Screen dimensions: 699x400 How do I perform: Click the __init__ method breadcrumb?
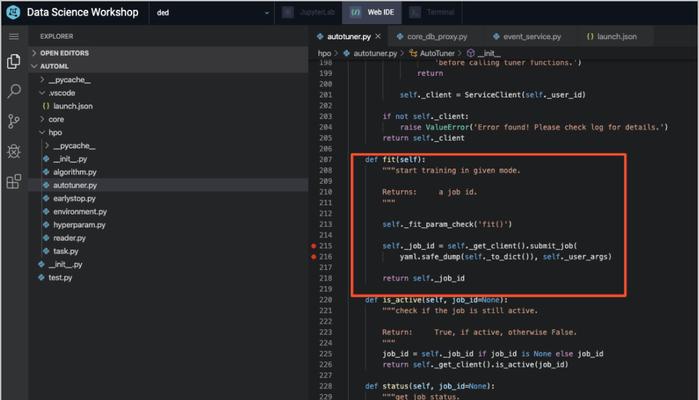click(489, 53)
